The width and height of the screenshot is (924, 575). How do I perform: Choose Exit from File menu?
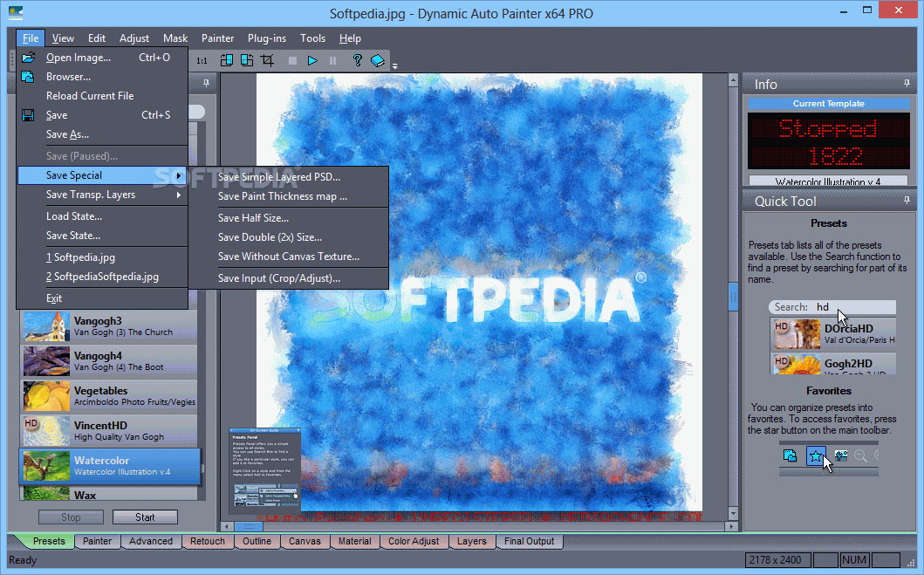[103, 298]
